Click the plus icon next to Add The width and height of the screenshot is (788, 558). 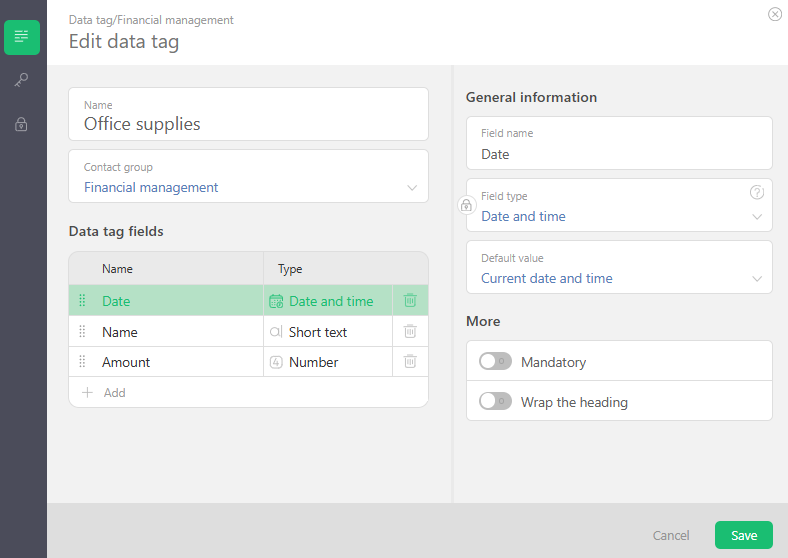click(x=87, y=393)
